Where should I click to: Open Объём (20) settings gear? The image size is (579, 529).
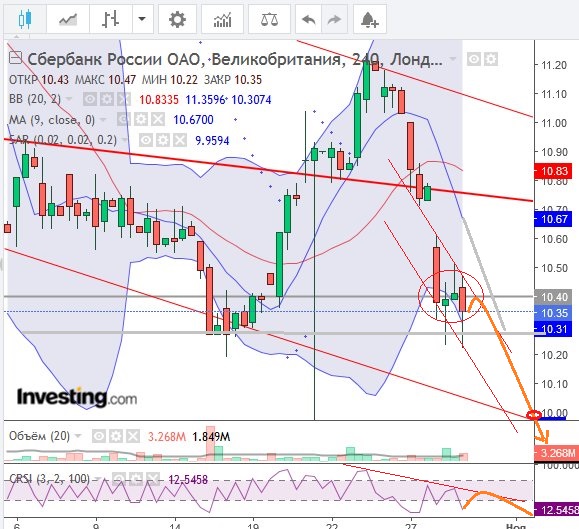pos(116,436)
